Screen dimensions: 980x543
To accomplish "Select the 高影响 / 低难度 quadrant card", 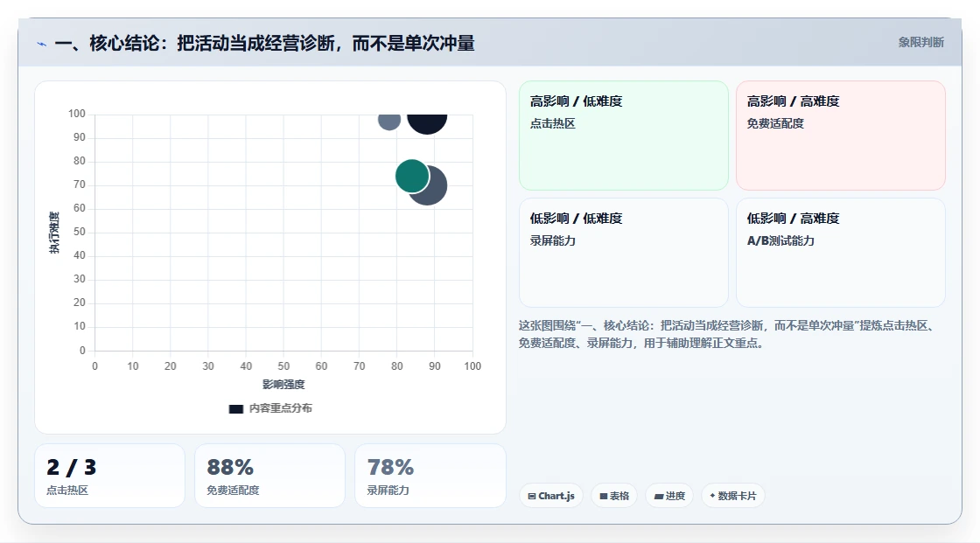I will tap(624, 135).
